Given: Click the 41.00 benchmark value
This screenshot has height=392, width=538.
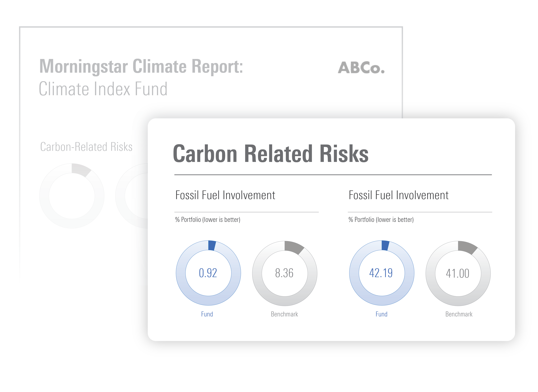Looking at the screenshot, I should [458, 273].
